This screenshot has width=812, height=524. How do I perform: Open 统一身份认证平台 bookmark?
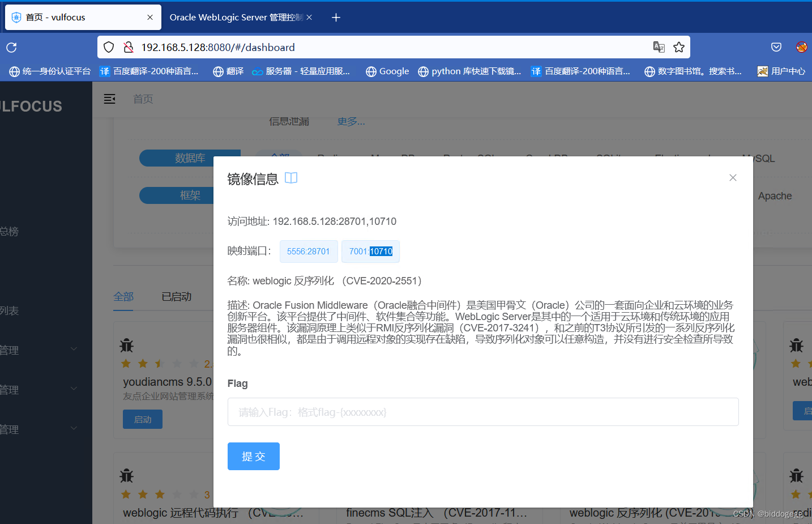(x=50, y=71)
